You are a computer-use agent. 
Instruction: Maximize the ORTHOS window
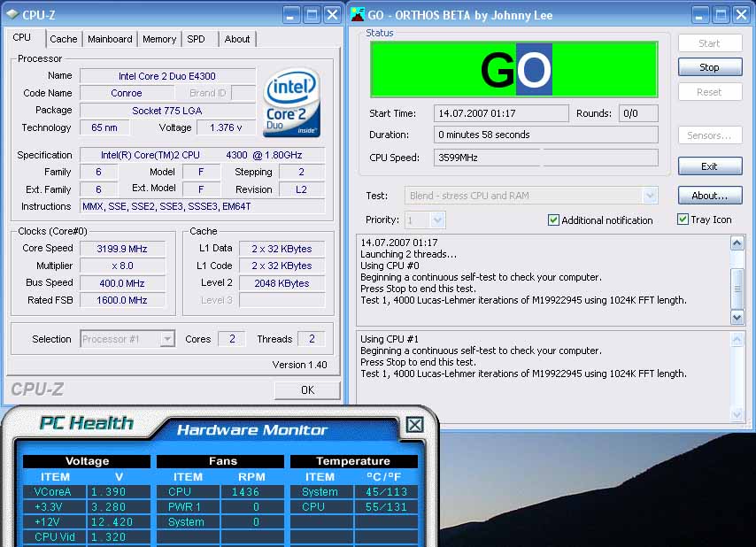[x=721, y=15]
